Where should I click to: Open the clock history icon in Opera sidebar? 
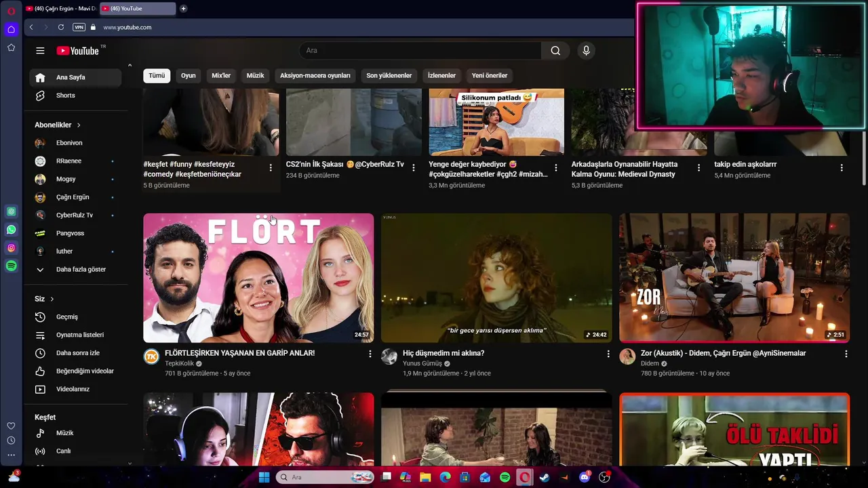point(11,441)
